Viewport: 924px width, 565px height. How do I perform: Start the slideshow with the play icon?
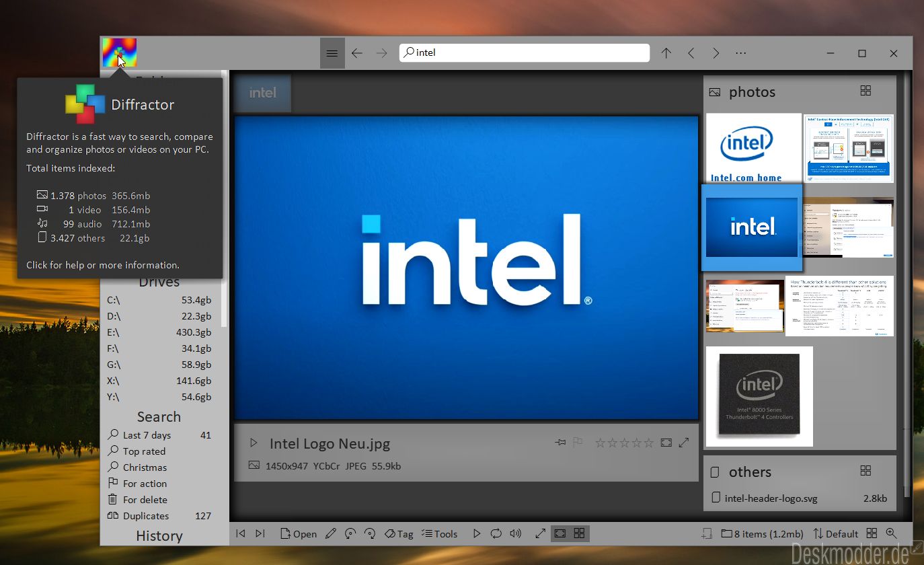coord(477,533)
